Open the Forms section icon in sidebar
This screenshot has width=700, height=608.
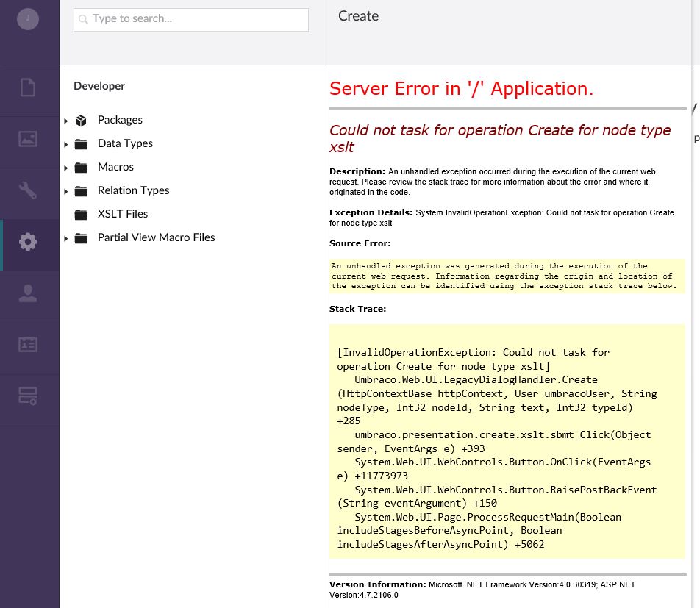tap(28, 396)
